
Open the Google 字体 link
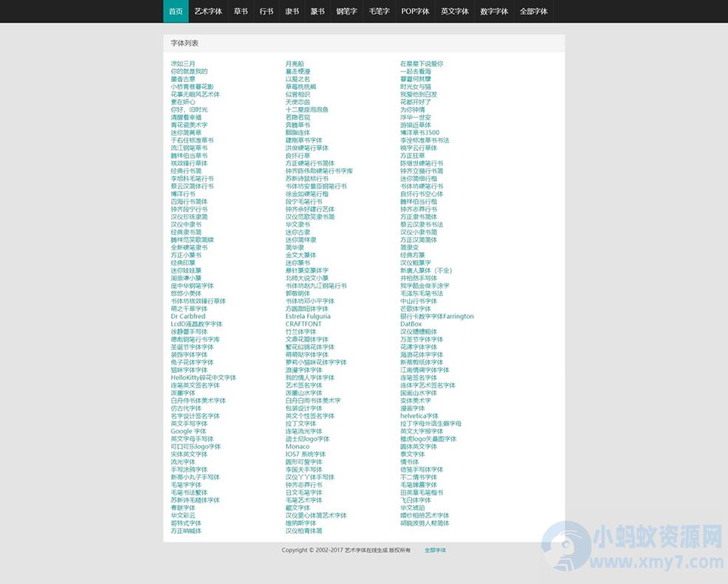(x=188, y=431)
